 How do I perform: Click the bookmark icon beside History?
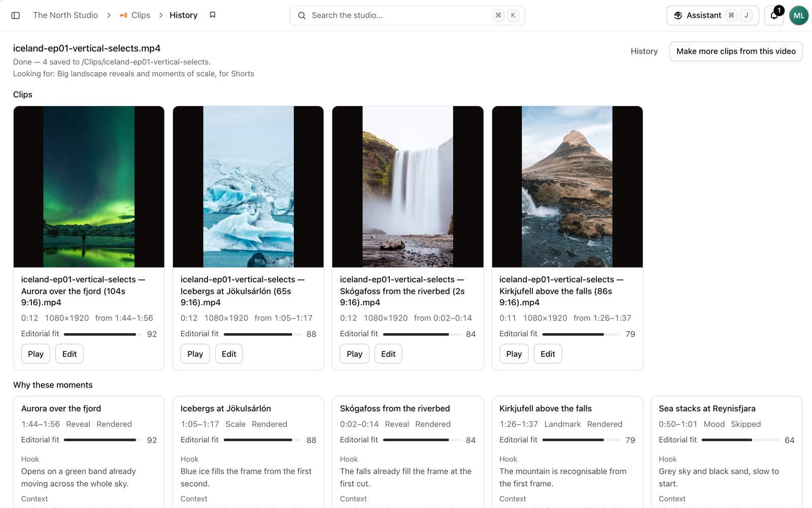pos(213,15)
